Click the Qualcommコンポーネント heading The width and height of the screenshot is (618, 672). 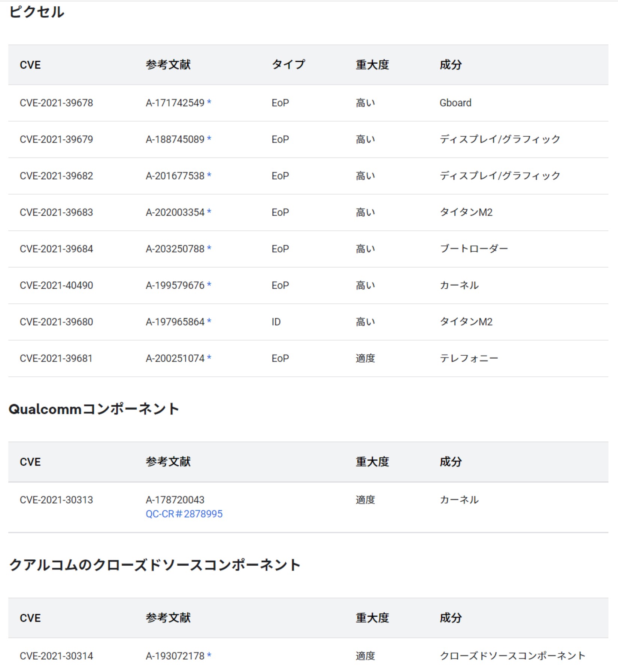(94, 409)
